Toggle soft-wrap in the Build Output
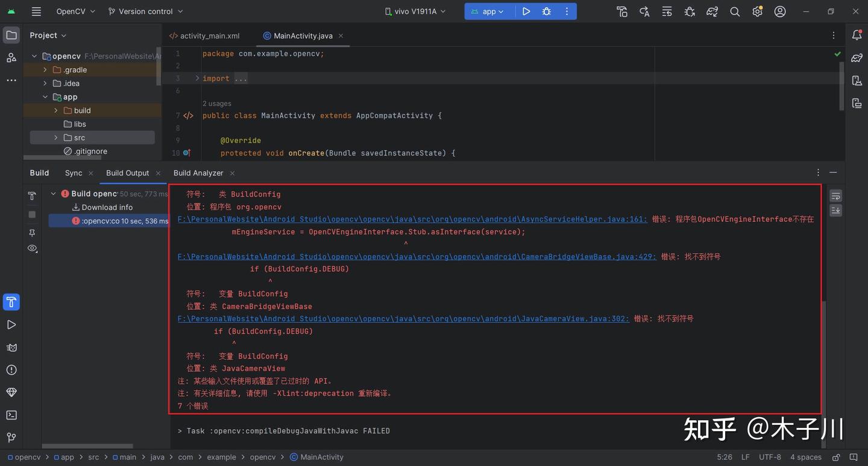The height and width of the screenshot is (466, 868). (835, 195)
